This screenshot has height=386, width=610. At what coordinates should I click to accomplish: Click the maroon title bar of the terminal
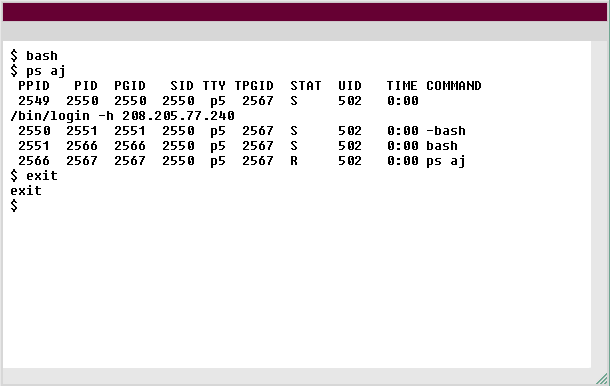coord(305,12)
